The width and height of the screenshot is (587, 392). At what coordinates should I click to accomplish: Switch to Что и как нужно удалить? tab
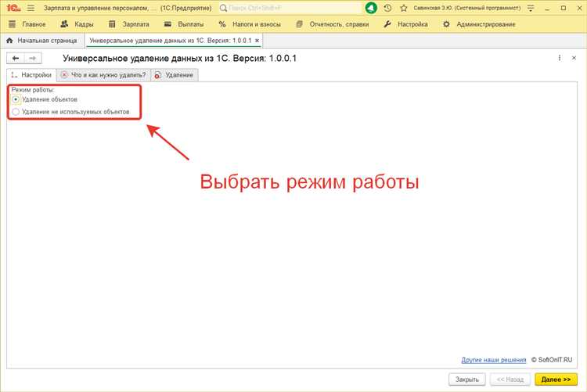coord(103,75)
